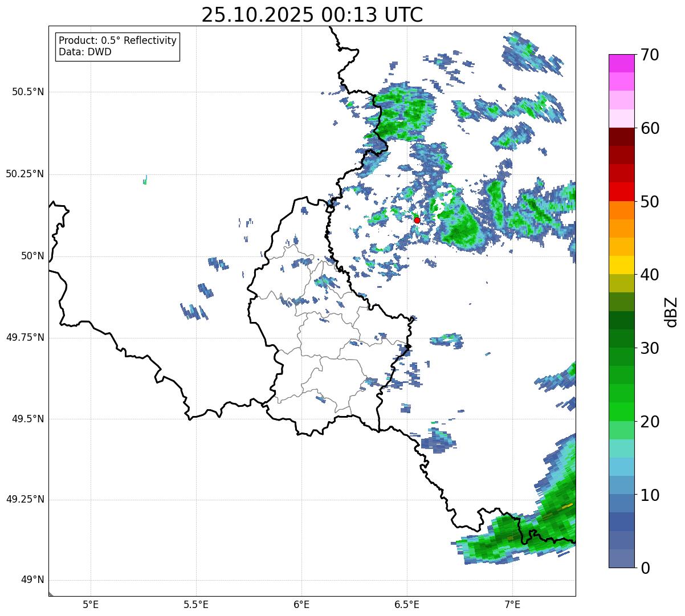The width and height of the screenshot is (685, 616).
Task: Click the 'Product: 0.5° Reflectivity' legend text
Action: click(x=117, y=41)
